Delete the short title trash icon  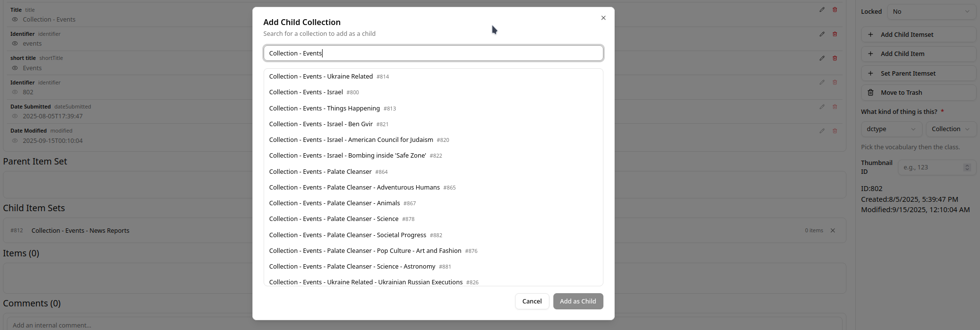(x=835, y=58)
